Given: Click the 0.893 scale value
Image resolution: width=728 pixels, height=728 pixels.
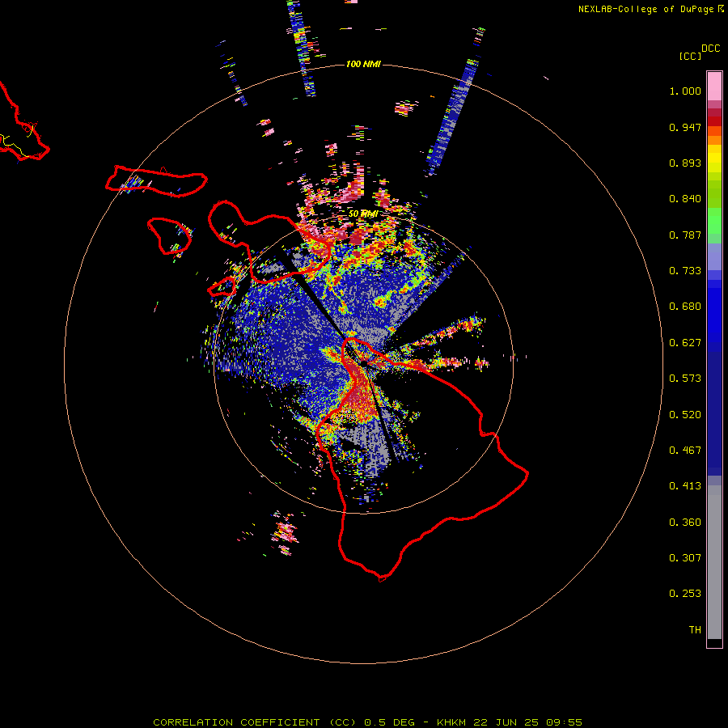Looking at the screenshot, I should 685,163.
